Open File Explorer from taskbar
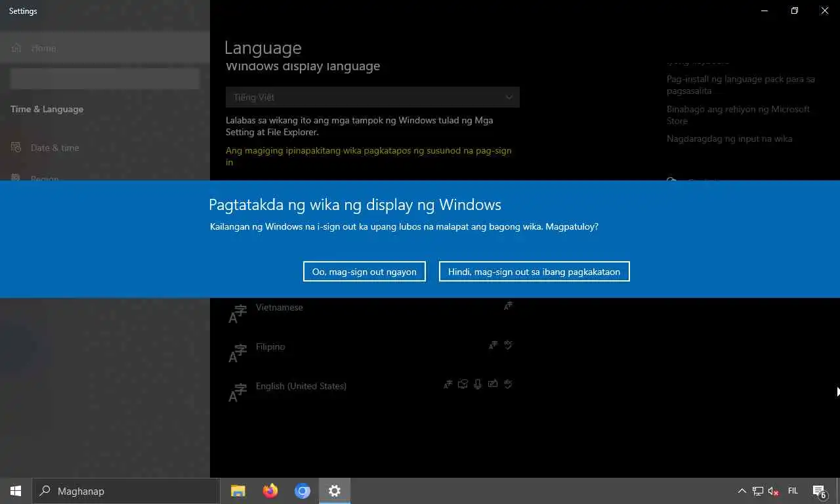The image size is (840, 504). pyautogui.click(x=238, y=491)
